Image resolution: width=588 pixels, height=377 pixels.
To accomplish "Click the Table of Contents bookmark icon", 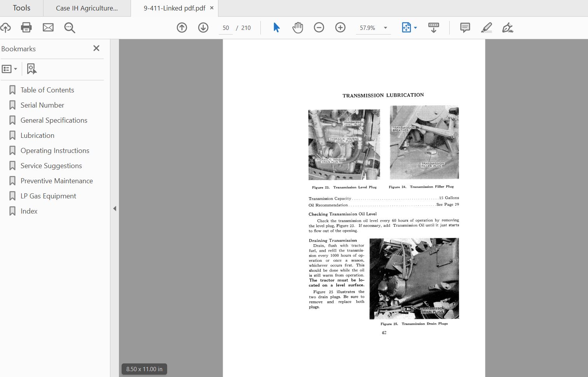I will click(12, 90).
